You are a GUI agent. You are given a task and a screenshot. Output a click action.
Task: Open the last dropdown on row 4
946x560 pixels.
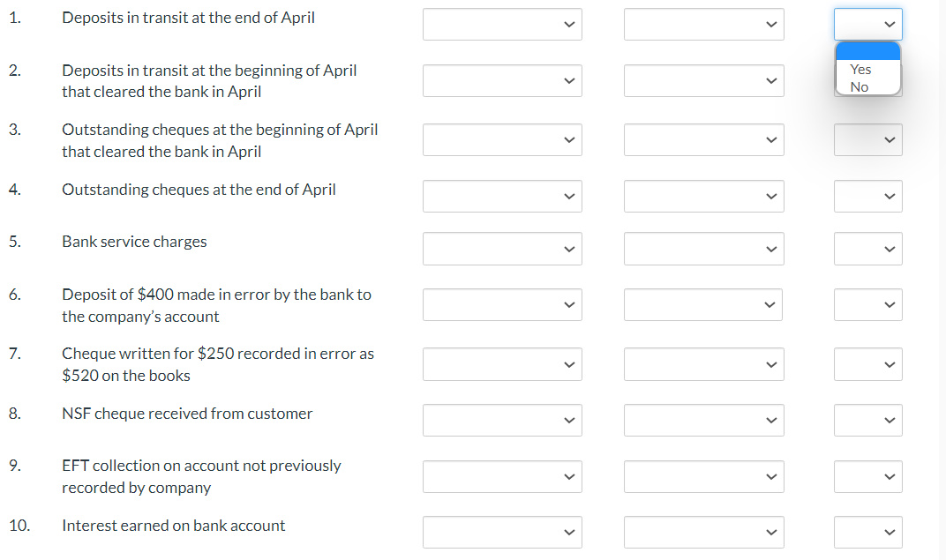pyautogui.click(x=867, y=196)
